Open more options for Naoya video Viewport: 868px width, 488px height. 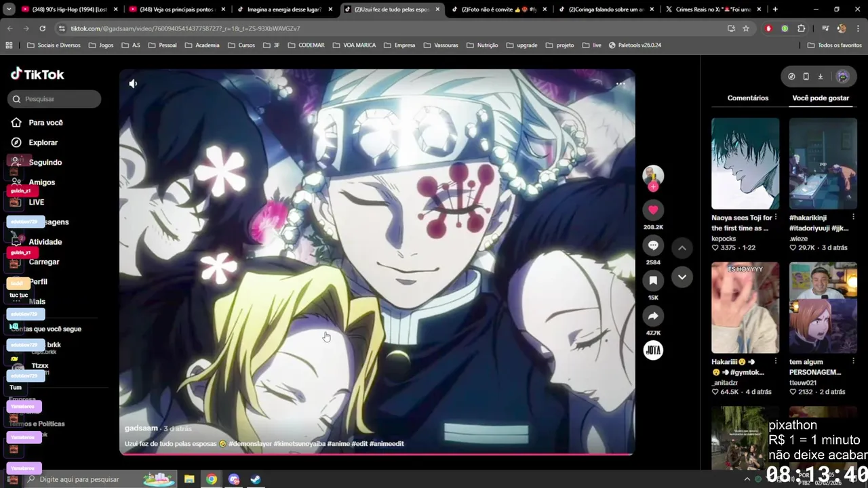(x=775, y=218)
